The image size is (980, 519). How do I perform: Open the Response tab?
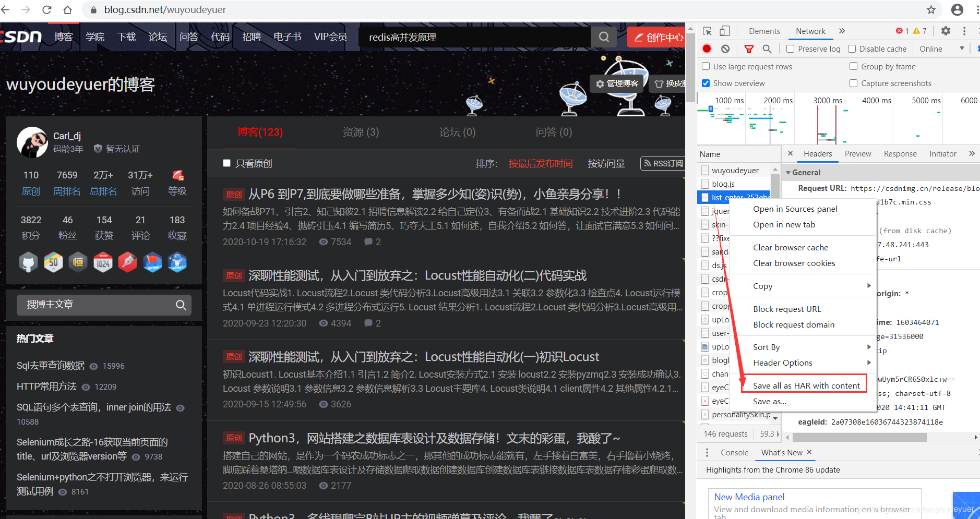(x=900, y=153)
